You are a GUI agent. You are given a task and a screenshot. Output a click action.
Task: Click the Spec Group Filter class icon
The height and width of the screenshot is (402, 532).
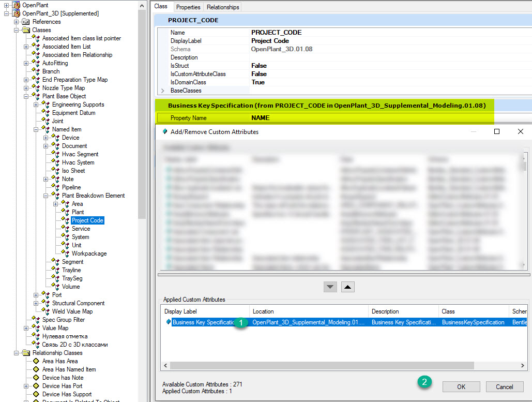(x=36, y=320)
